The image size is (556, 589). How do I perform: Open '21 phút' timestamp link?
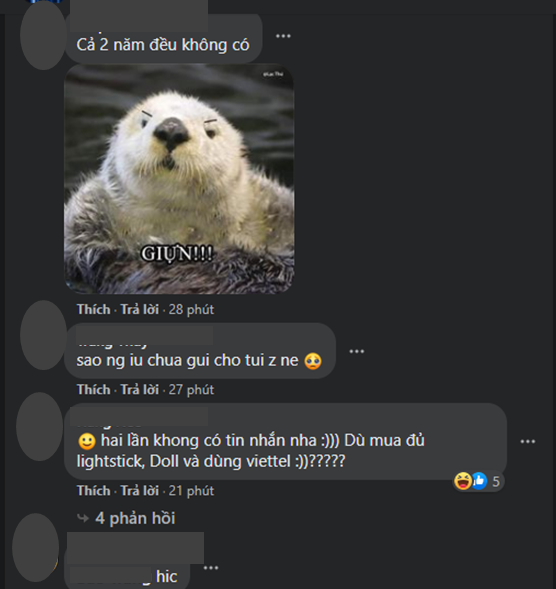(x=191, y=491)
